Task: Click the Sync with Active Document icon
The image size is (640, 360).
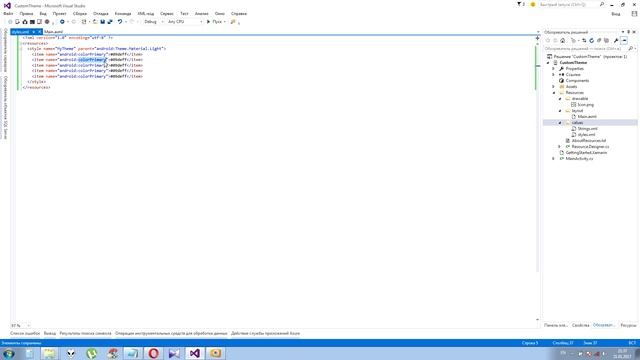Action: click(584, 40)
